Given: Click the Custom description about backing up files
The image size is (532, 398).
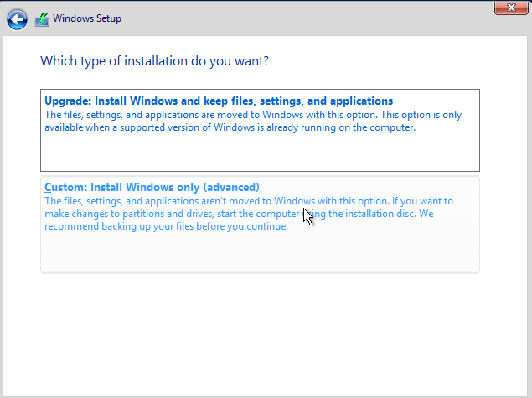Looking at the screenshot, I should [x=249, y=214].
